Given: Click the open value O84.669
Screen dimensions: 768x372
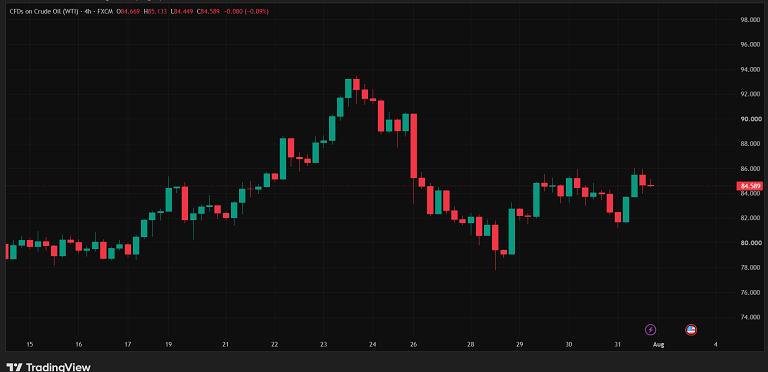Looking at the screenshot, I should pyautogui.click(x=128, y=12).
